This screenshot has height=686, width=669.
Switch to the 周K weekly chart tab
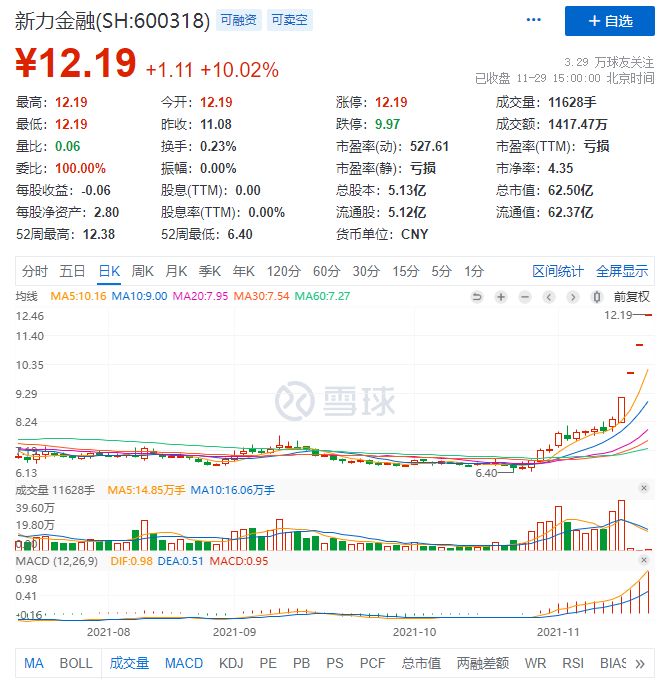(x=143, y=271)
